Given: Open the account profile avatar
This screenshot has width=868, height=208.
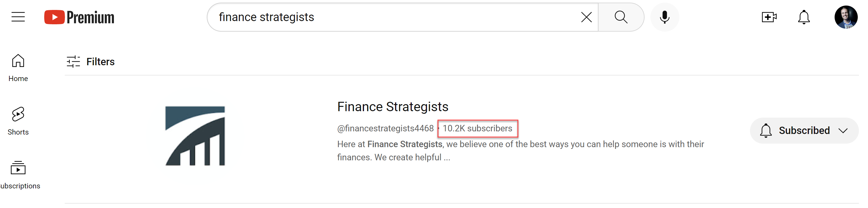Looking at the screenshot, I should [846, 17].
